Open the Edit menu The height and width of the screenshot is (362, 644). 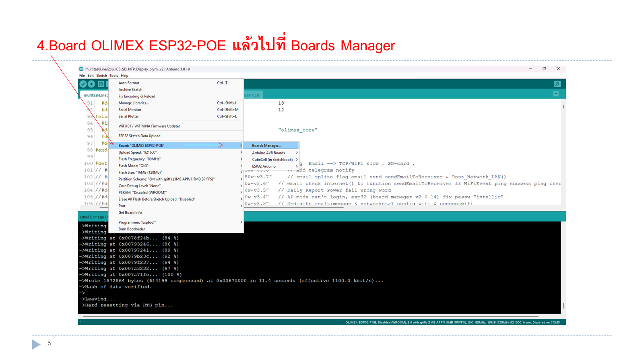point(91,76)
